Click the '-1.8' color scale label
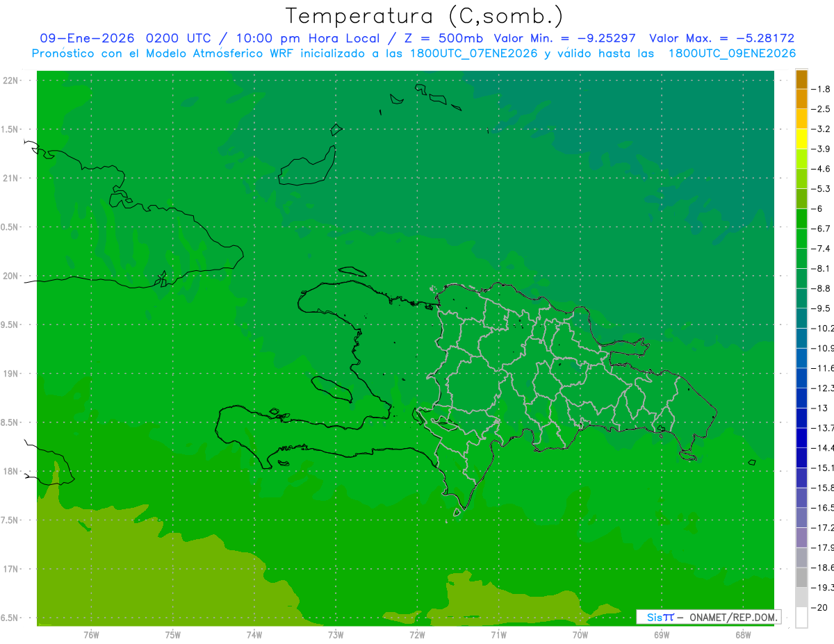 click(821, 89)
